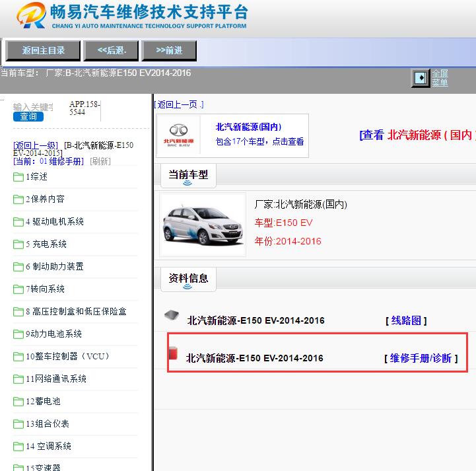Open tree item 14 空调系统
Viewport: 476px width, 471px height.
tap(49, 447)
